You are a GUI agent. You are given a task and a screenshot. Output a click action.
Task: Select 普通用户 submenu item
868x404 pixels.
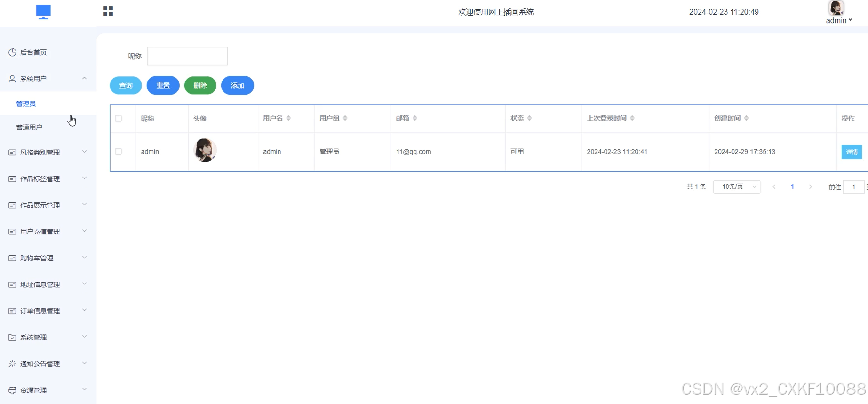click(x=48, y=127)
